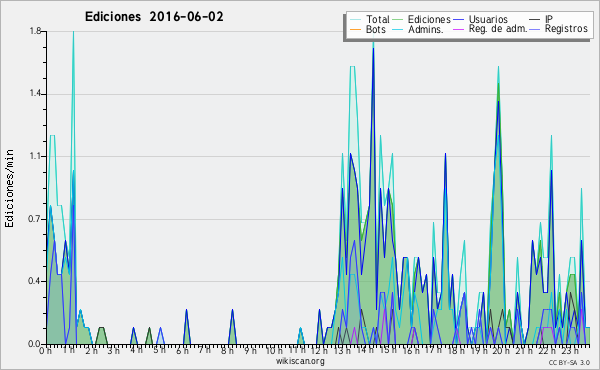Click the CC BY-SA 3.0 license text
This screenshot has width=600, height=370.
pos(569,363)
